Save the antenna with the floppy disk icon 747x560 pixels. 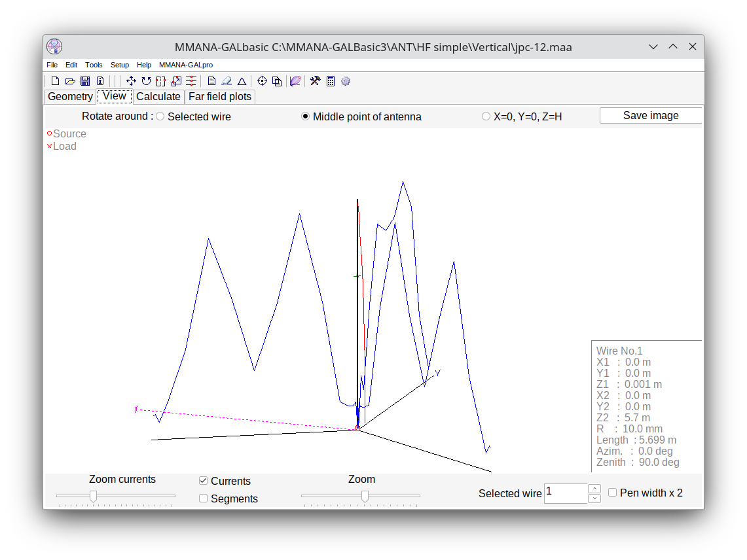[85, 81]
